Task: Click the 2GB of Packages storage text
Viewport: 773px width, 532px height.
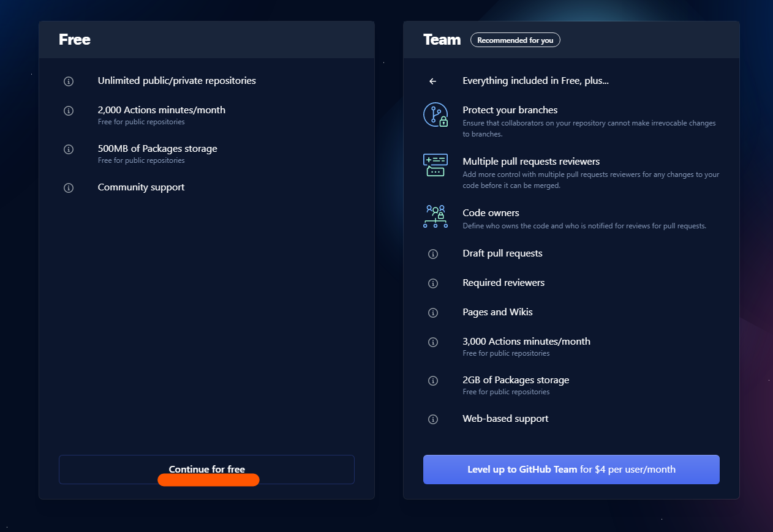Action: [516, 380]
